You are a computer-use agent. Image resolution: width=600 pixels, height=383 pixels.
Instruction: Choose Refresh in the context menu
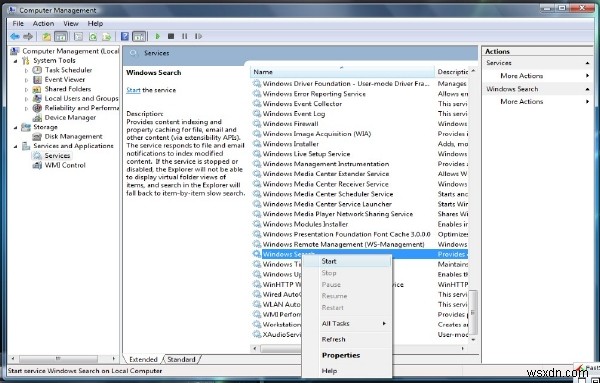coord(347,339)
